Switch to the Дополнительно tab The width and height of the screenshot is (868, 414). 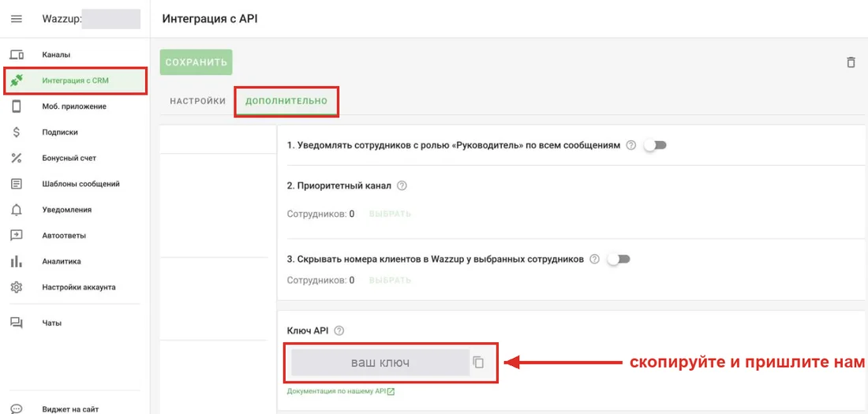coord(286,101)
